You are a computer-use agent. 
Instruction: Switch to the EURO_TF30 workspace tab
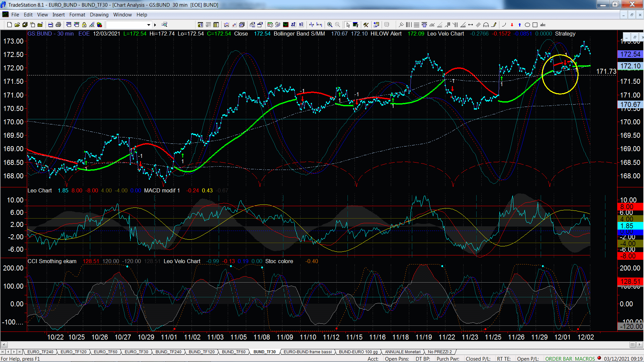(137, 352)
